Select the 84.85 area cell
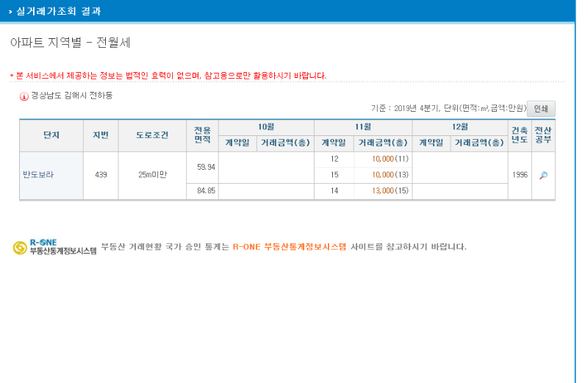 coord(203,191)
